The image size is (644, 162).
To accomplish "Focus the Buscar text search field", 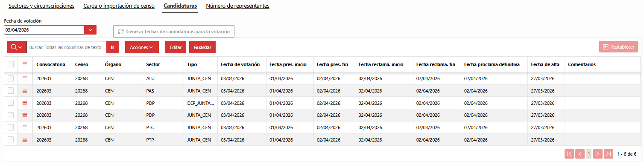I will tap(67, 47).
